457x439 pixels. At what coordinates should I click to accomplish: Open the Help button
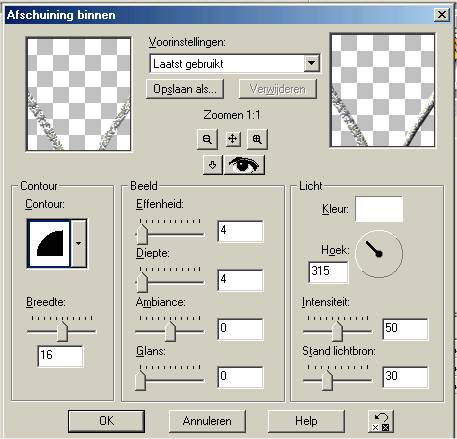[306, 421]
